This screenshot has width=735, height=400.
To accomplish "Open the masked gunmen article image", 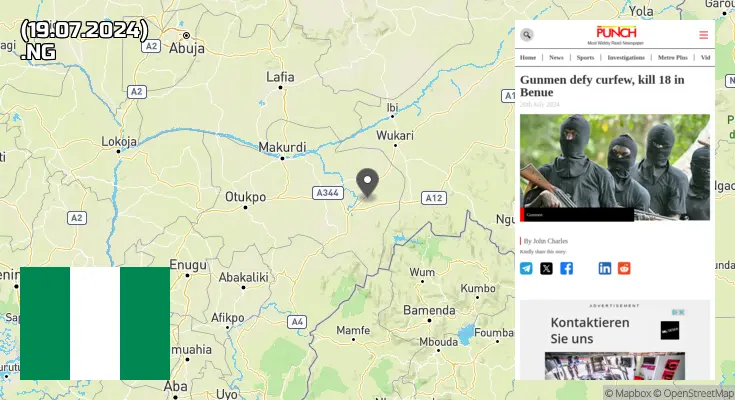I will 615,167.
